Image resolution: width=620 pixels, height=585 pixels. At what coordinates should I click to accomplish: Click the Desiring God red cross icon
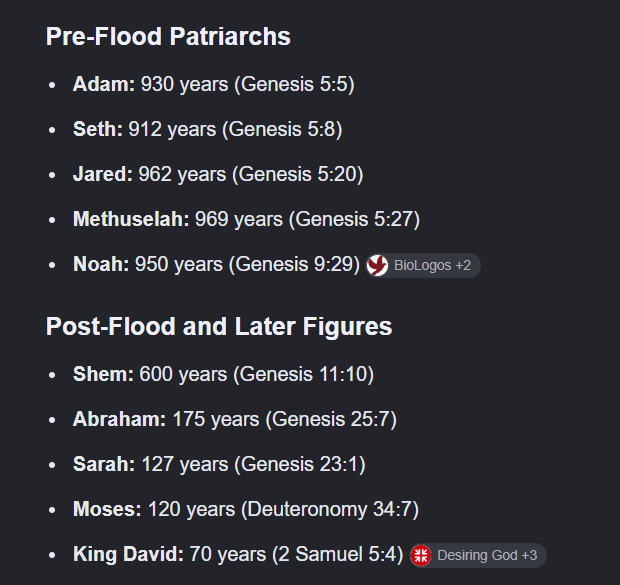421,555
